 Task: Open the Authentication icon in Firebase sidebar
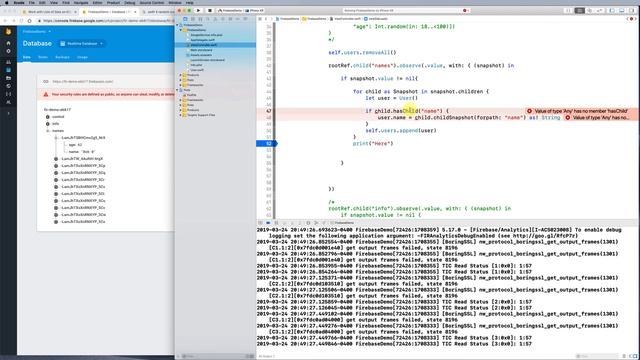(x=8, y=62)
